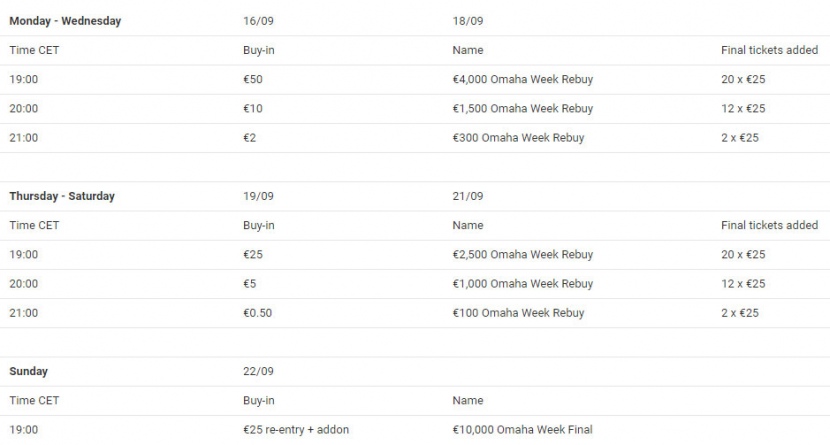Click the 18/09 date cell
This screenshot has height=445, width=830.
pos(468,21)
